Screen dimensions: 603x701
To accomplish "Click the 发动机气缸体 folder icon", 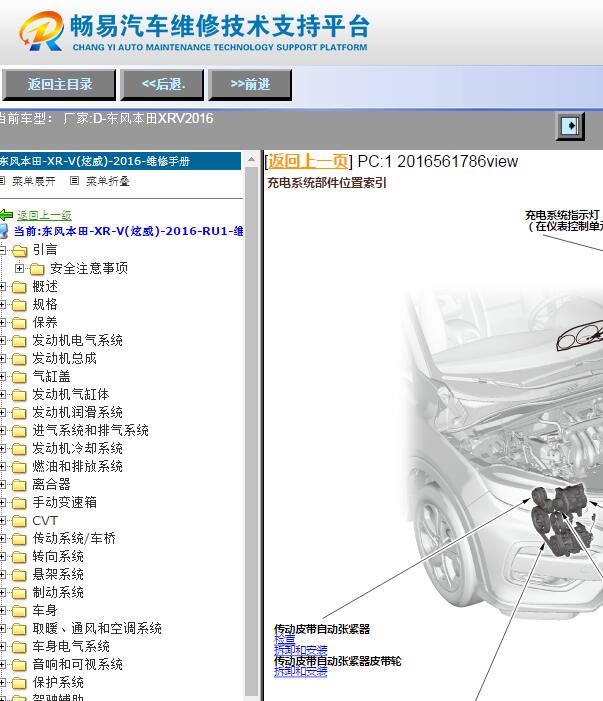I will point(19,395).
